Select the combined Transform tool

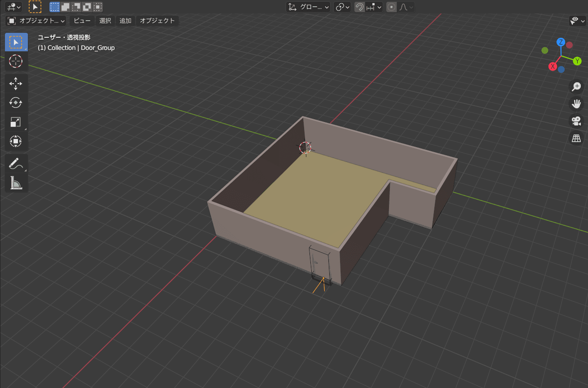coord(16,142)
